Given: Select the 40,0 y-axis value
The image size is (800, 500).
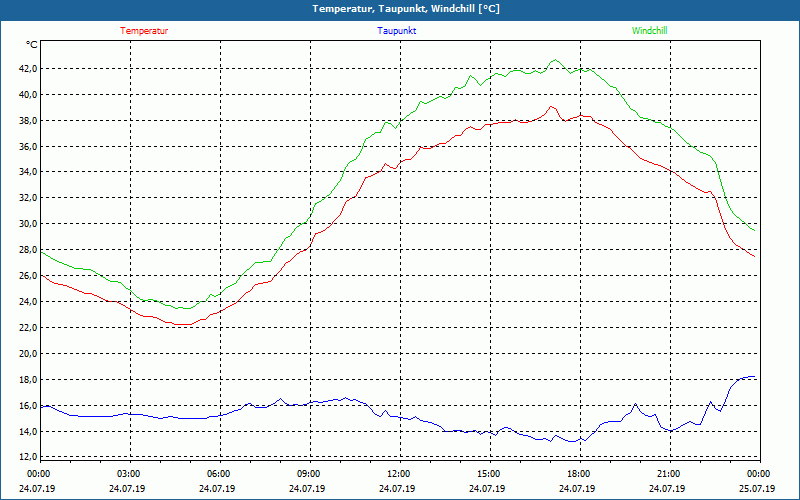Looking at the screenshot, I should (27, 94).
